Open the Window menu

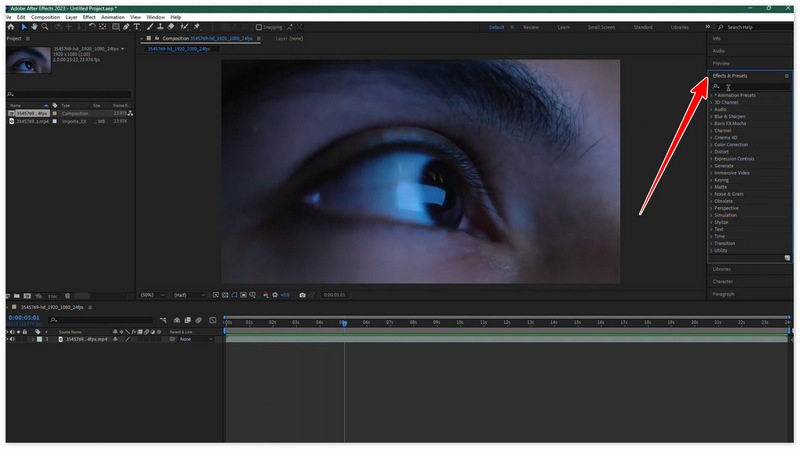pyautogui.click(x=156, y=17)
